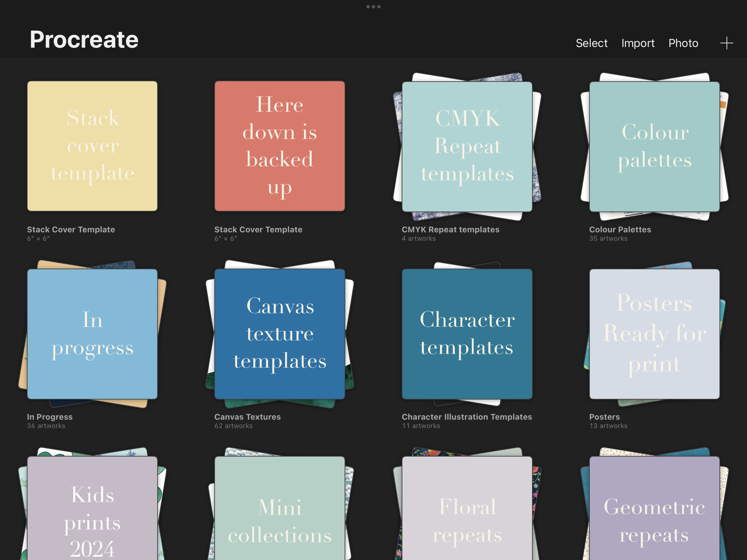The width and height of the screenshot is (747, 560).
Task: Open the 'Here down is backed up' artwork
Action: coord(279,146)
